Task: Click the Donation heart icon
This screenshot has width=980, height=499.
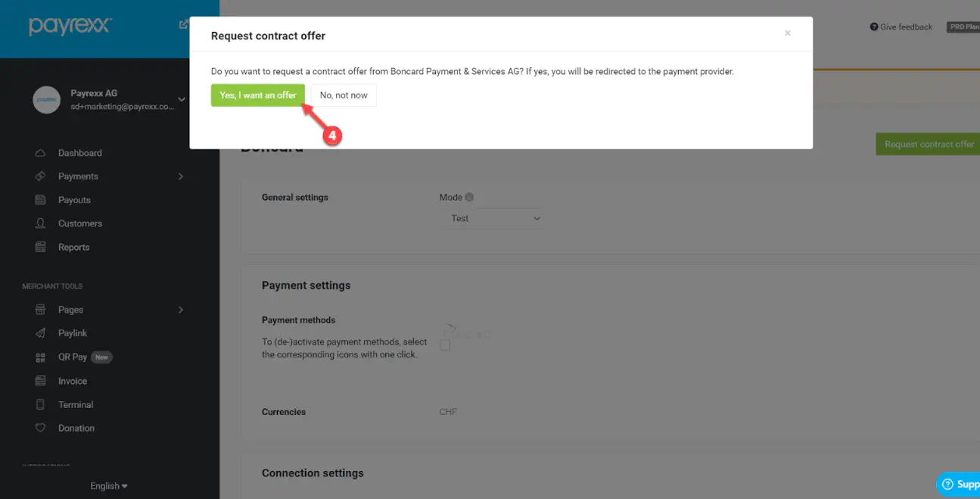Action: click(x=41, y=428)
